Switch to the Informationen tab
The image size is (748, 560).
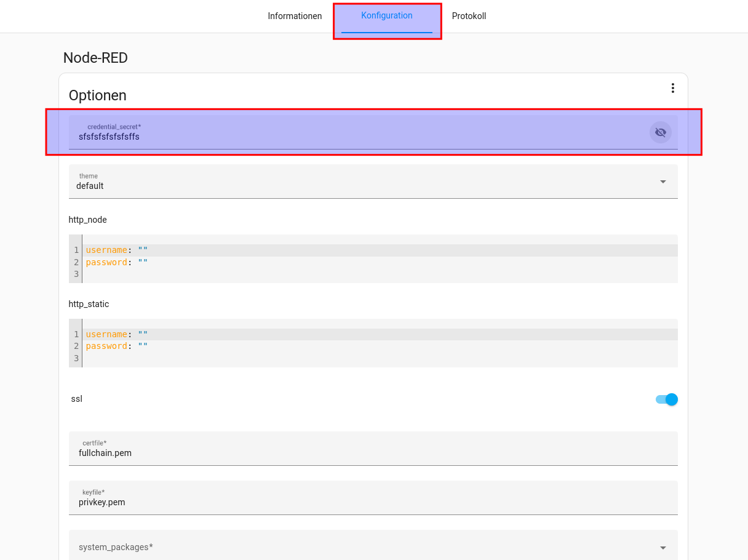pos(295,16)
